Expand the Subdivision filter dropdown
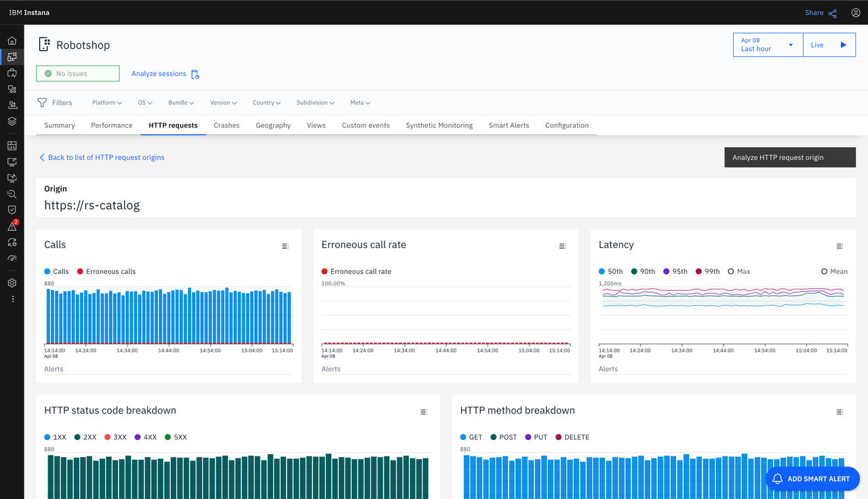 (x=315, y=102)
